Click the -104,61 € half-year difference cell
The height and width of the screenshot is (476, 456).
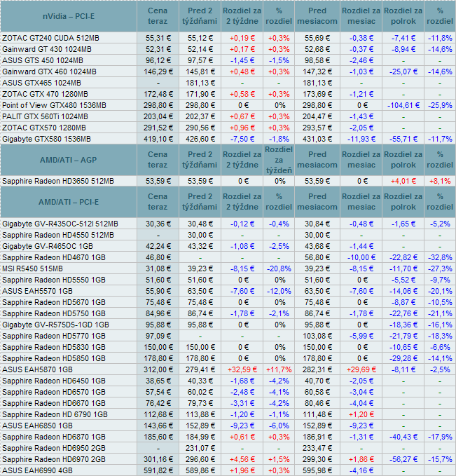[x=403, y=106]
